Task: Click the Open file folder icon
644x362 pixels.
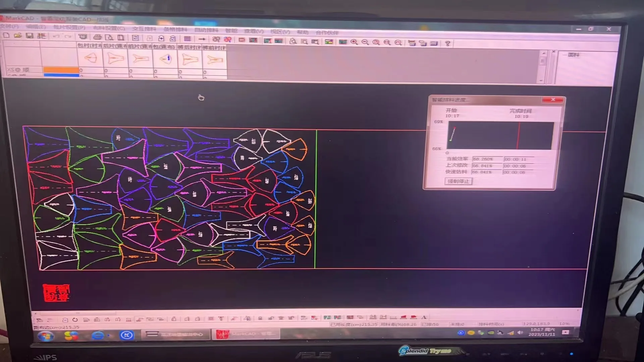Action: 18,36
